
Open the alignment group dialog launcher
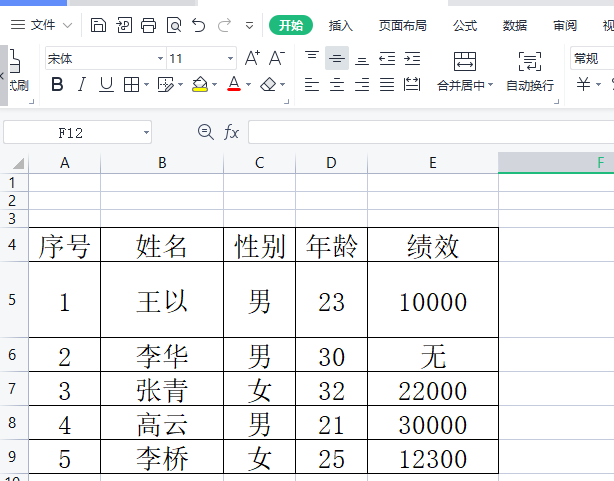[x=556, y=101]
